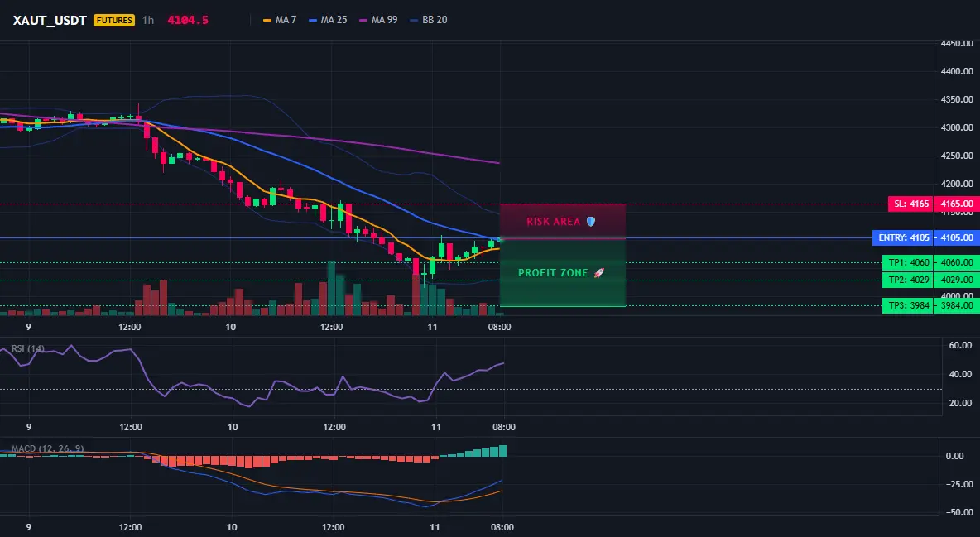
Task: Click the 60.00 RSI axis label
Action: point(960,345)
